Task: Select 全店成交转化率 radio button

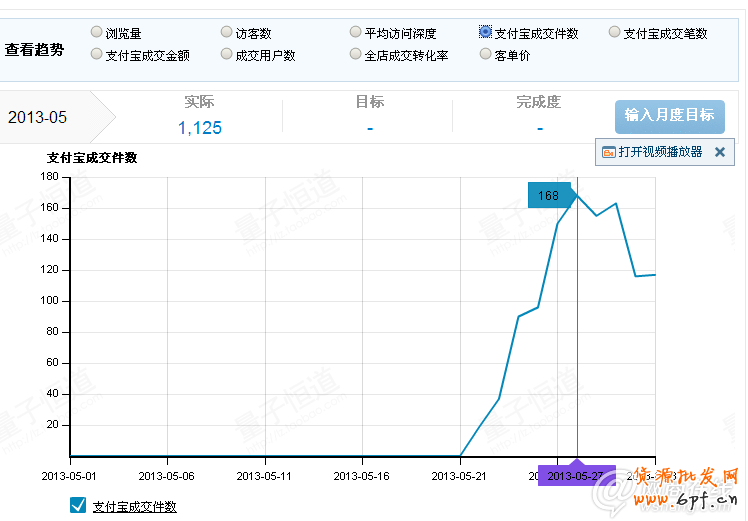Action: pyautogui.click(x=356, y=54)
